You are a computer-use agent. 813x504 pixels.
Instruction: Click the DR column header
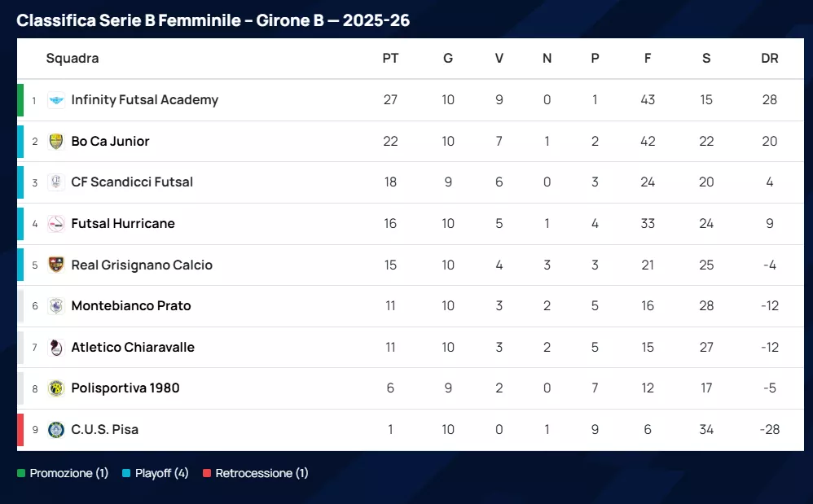[x=769, y=59]
